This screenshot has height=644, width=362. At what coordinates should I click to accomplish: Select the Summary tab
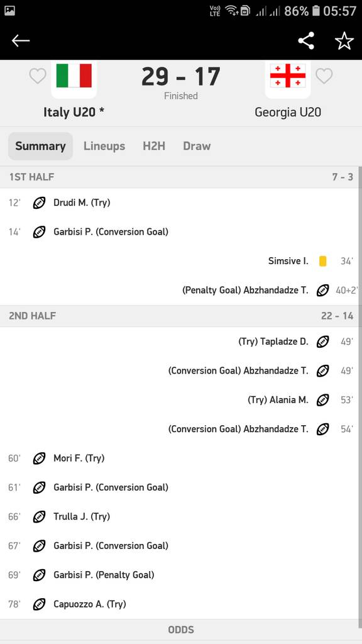[40, 146]
